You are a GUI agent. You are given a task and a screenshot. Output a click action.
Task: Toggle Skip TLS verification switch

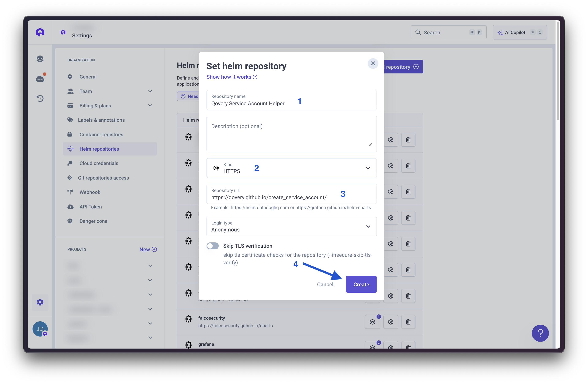pyautogui.click(x=213, y=246)
